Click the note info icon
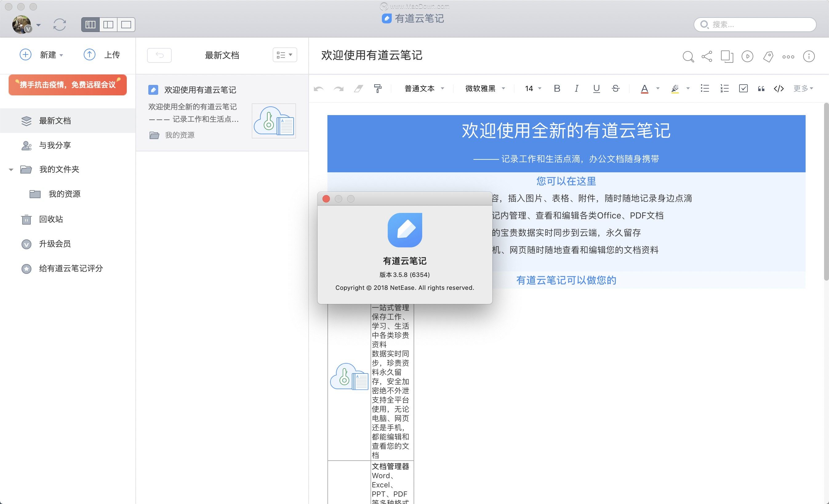 809,56
